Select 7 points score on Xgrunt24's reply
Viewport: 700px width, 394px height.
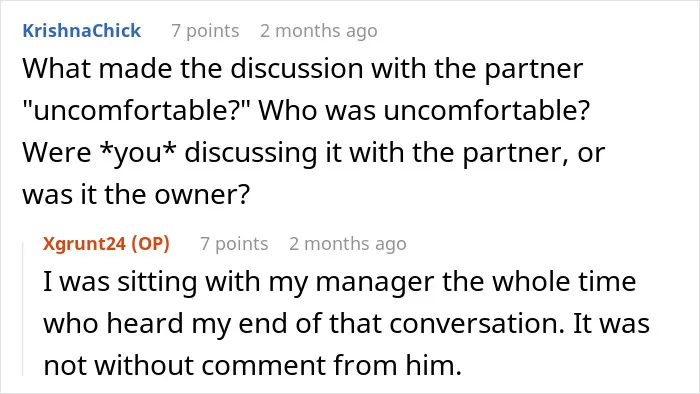234,244
